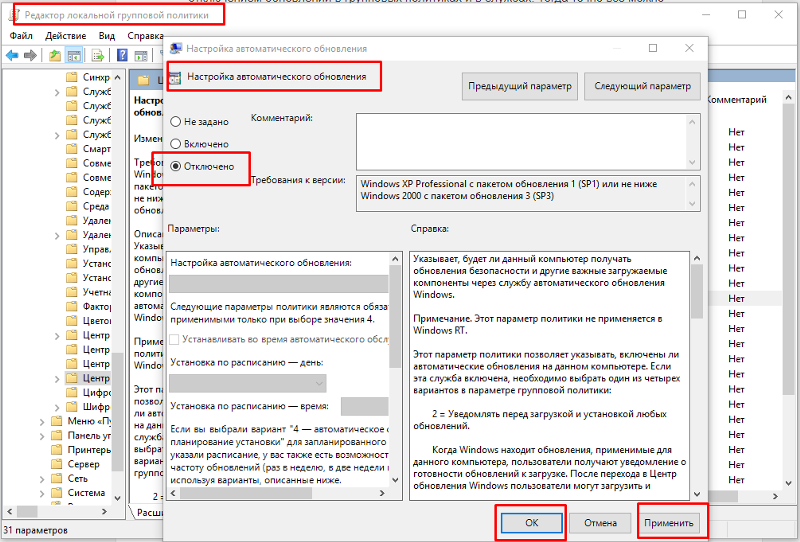The height and width of the screenshot is (542, 800).
Task: Click the options pane horizontal scroll right arrow
Action: point(382,493)
